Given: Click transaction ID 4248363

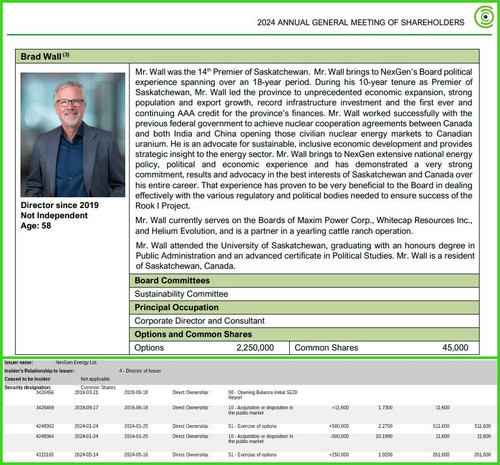Looking at the screenshot, I should coord(45,426).
